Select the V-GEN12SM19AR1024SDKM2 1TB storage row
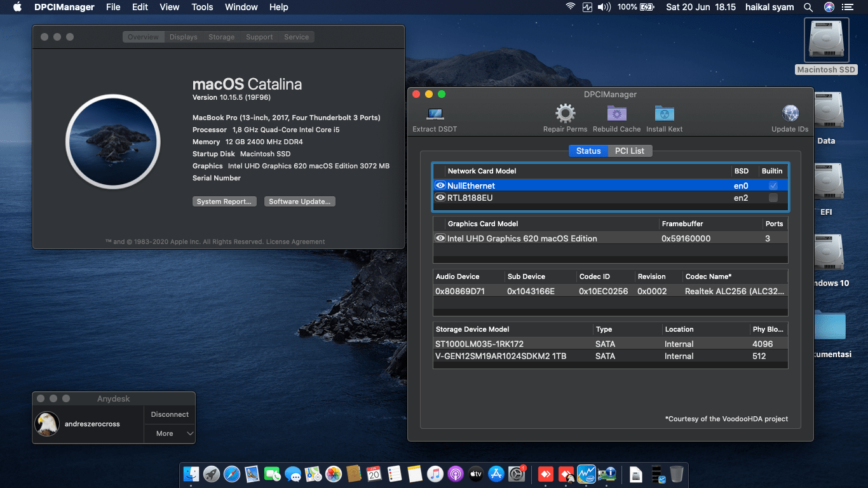 tap(610, 356)
